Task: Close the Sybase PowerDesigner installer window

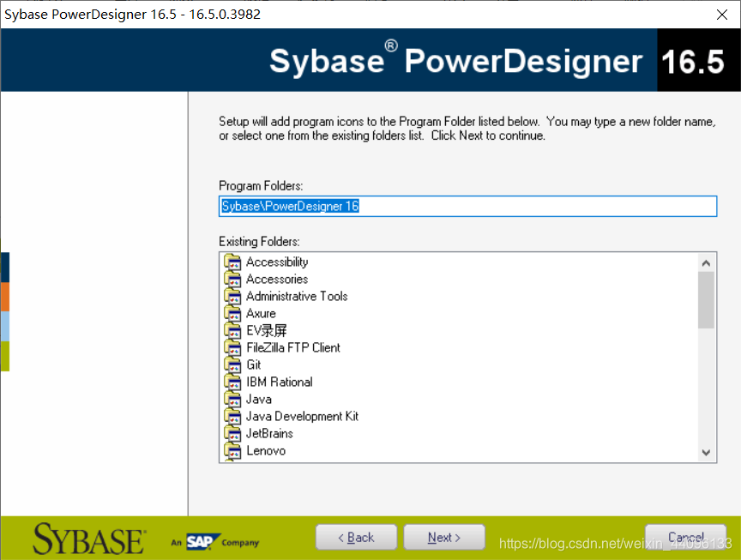Action: pyautogui.click(x=722, y=15)
